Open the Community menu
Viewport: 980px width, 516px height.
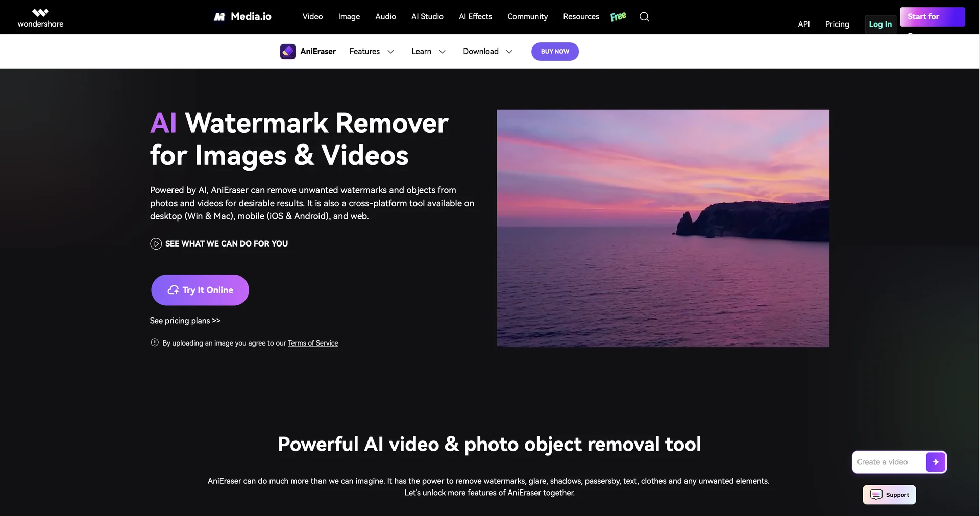[527, 17]
